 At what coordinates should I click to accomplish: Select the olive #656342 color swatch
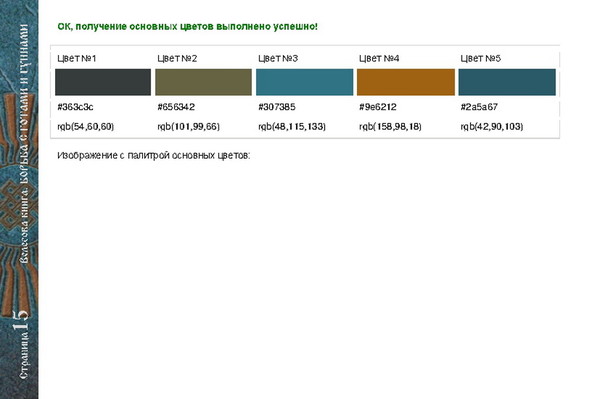coord(204,82)
